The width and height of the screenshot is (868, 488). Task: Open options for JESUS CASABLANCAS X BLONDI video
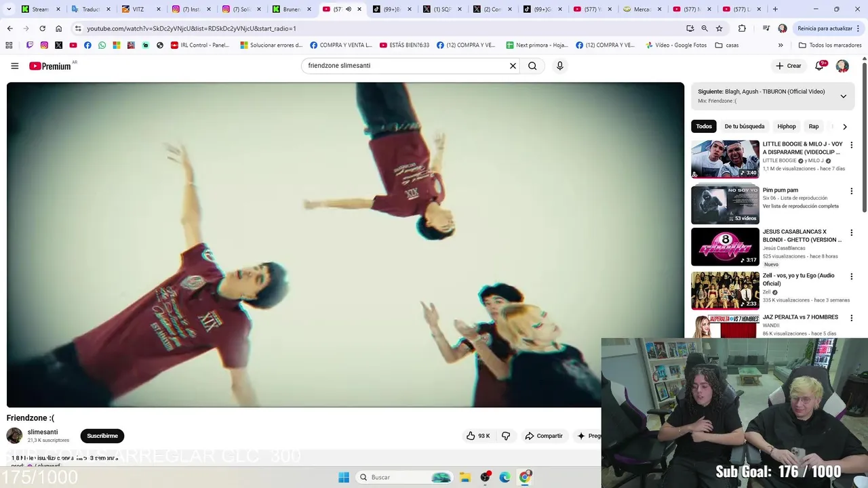pyautogui.click(x=852, y=232)
